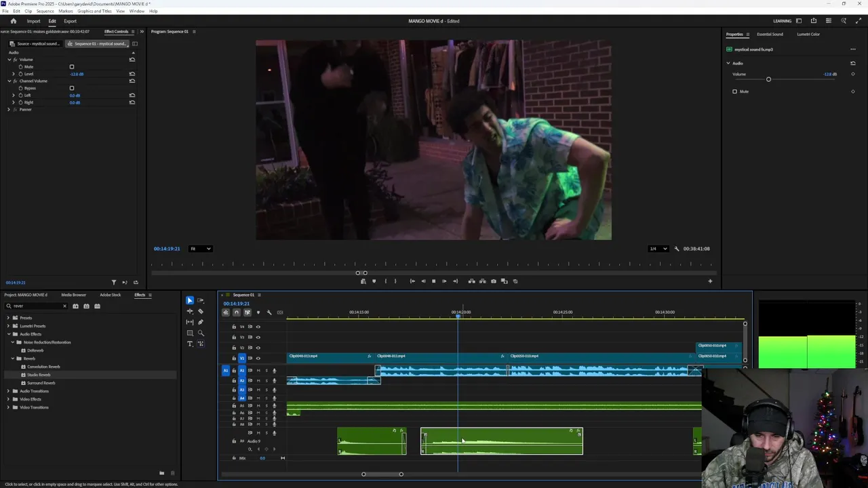Screen dimensions: 868x488
Task: Click the stop button in Program monitor
Action: (433, 281)
